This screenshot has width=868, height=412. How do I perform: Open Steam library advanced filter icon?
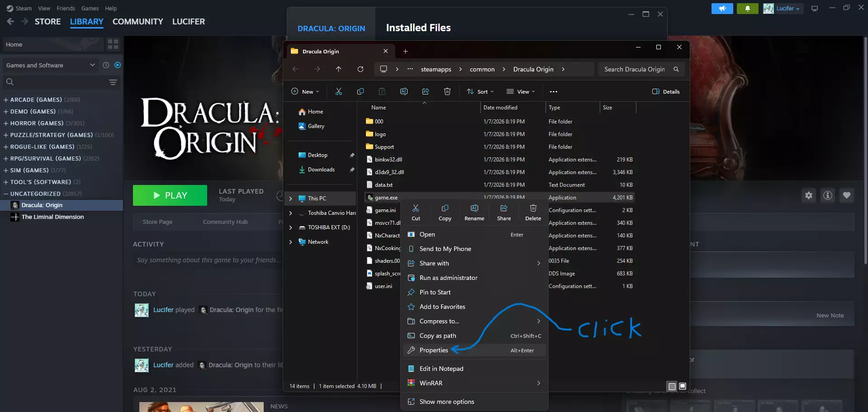(x=113, y=82)
